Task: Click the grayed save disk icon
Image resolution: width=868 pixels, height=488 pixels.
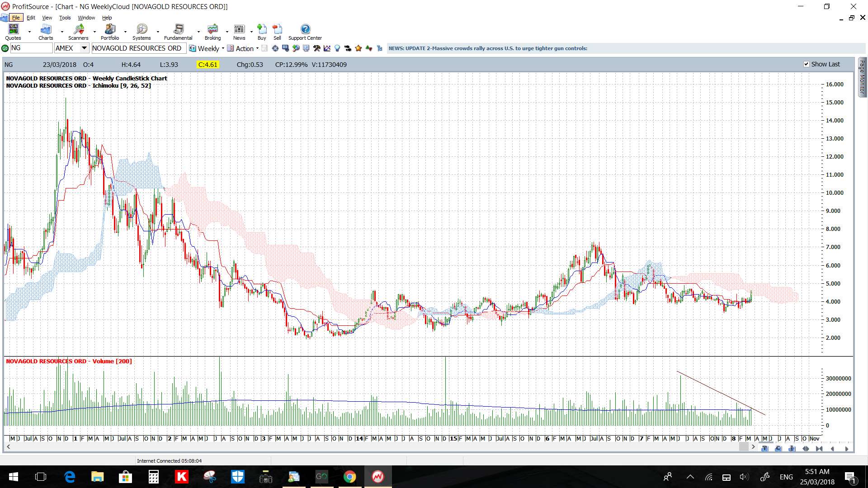Action: pyautogui.click(x=264, y=48)
